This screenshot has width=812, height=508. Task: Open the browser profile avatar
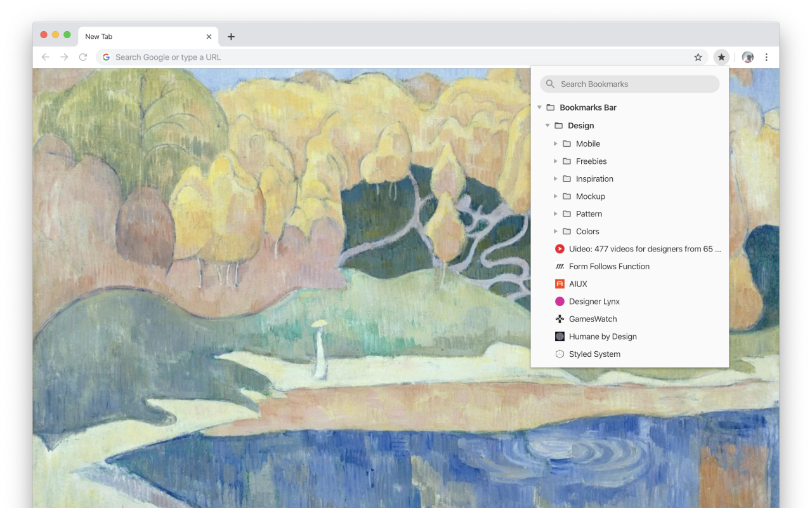(747, 57)
